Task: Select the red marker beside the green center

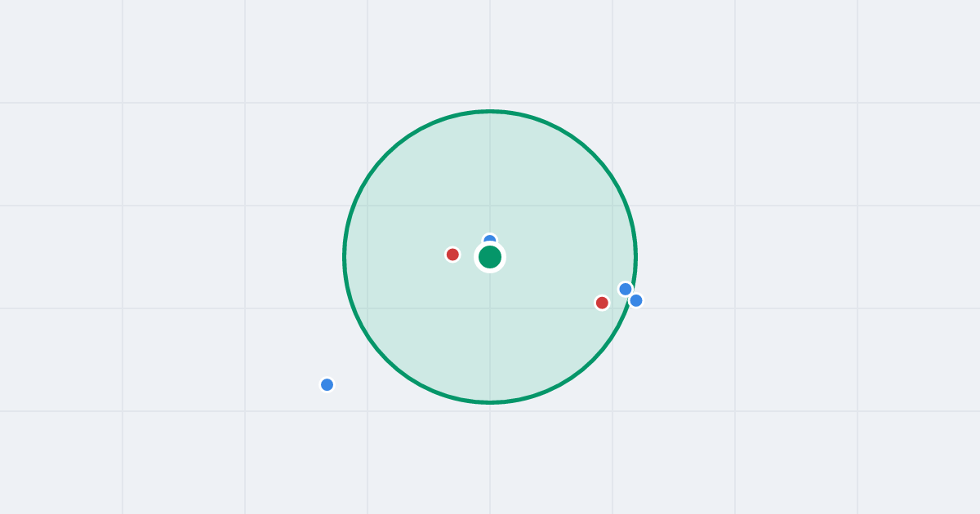Action: pyautogui.click(x=452, y=255)
